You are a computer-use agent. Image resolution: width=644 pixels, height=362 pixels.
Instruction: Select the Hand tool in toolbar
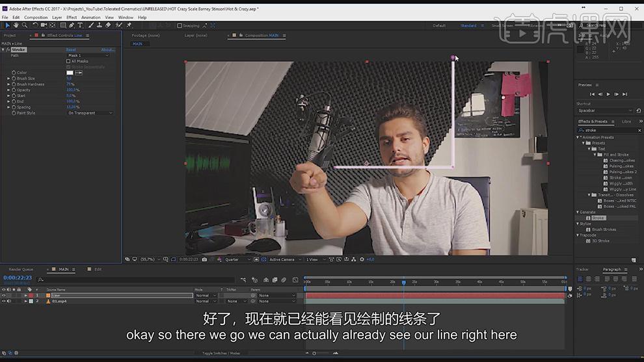click(x=16, y=25)
